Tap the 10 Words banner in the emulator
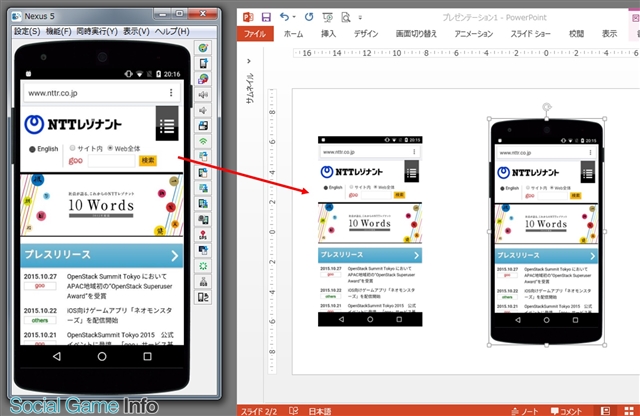Image resolution: width=640 pixels, height=416 pixels. 102,205
